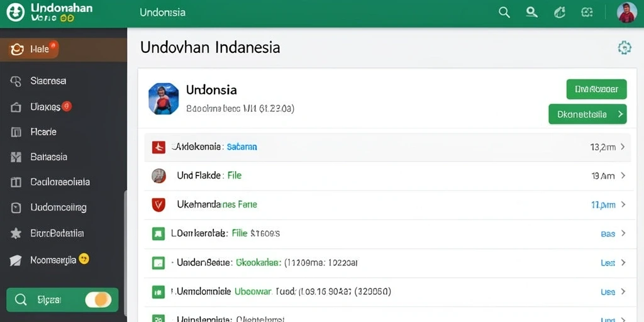Click the Hale smiley icon in sidebar
Screen dimensions: 644x322
click(16, 50)
